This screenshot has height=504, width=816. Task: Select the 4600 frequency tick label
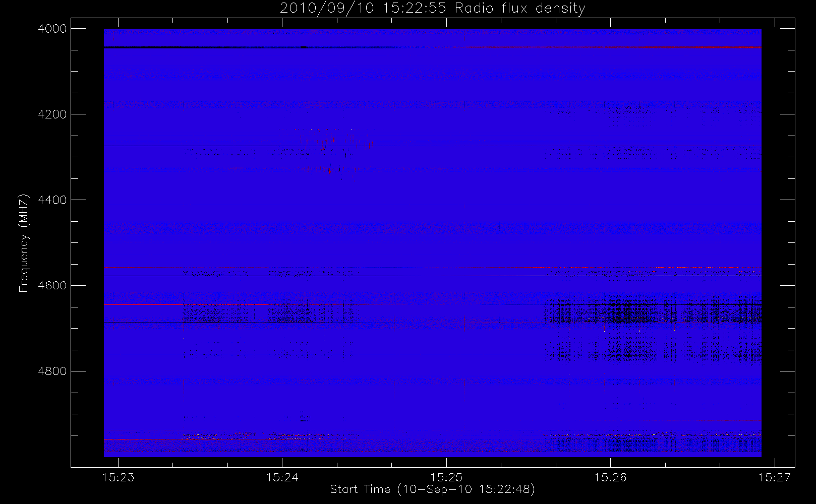click(x=52, y=286)
